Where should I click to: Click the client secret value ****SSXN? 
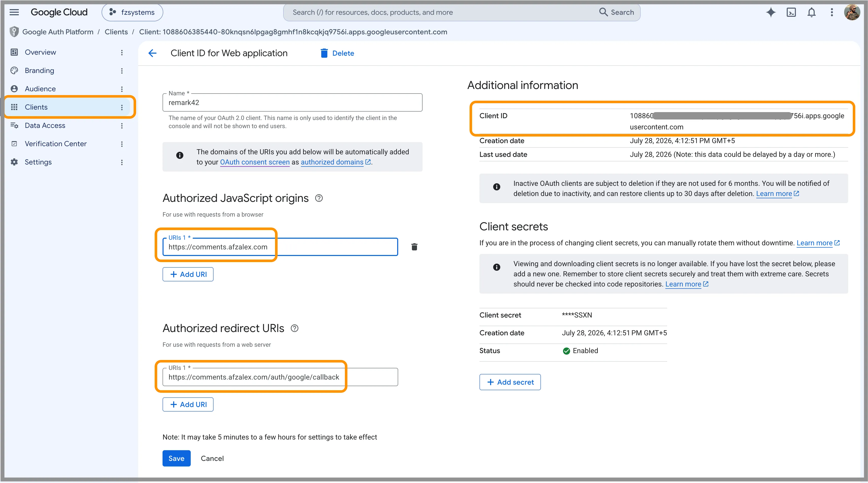click(577, 315)
